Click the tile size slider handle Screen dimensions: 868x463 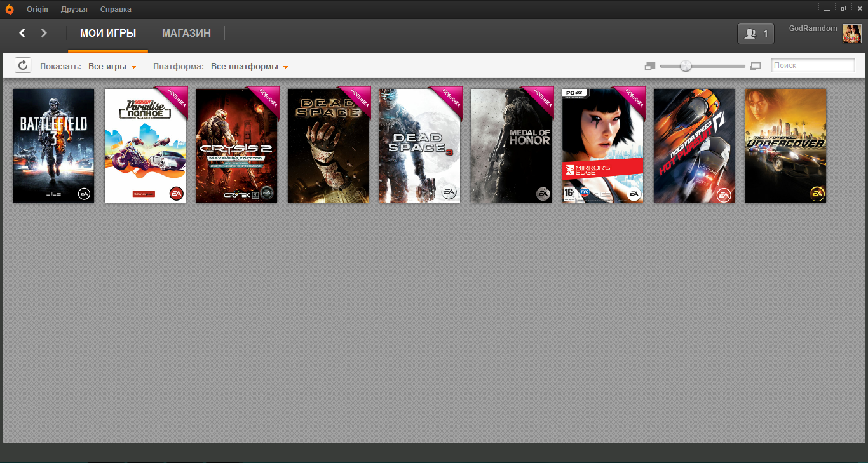pos(686,65)
